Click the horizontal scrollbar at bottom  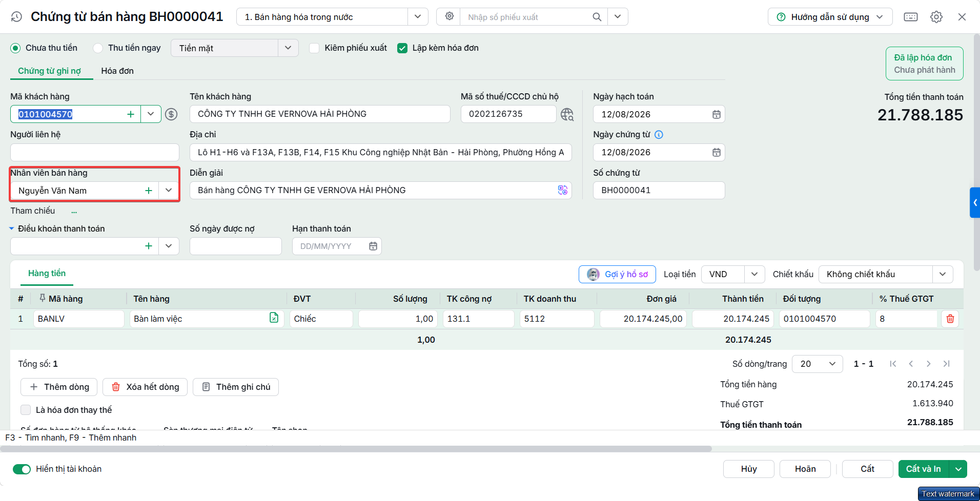click(356, 449)
